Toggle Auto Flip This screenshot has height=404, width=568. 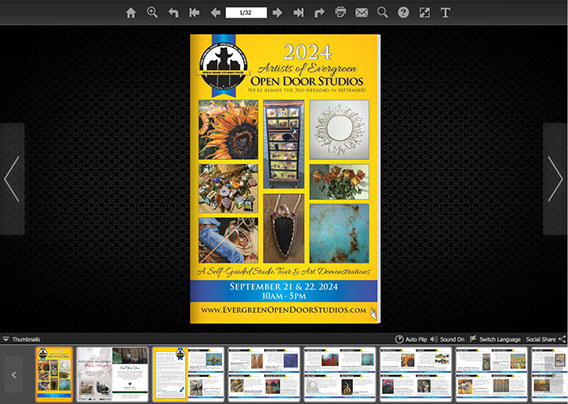pos(411,339)
